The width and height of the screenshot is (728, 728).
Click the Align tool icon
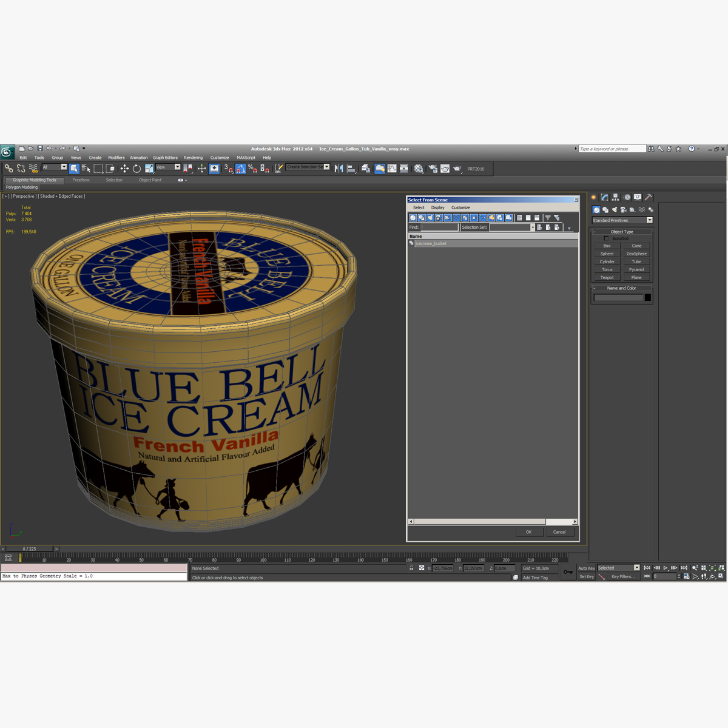[351, 169]
